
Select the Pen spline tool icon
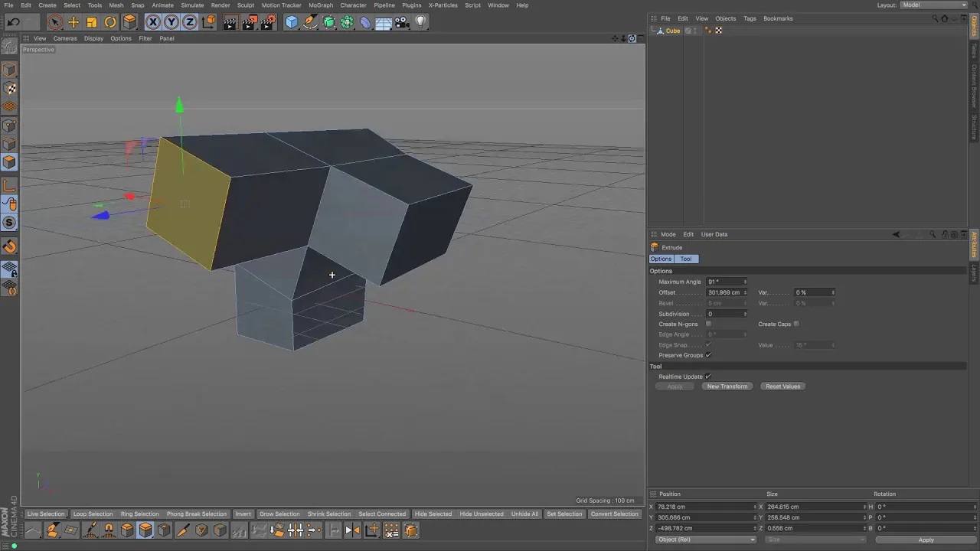[309, 21]
